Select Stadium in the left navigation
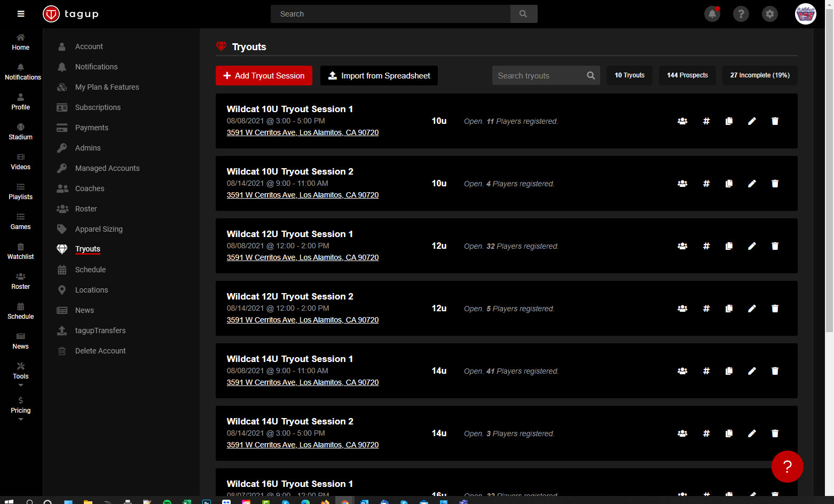This screenshot has width=834, height=504. (x=21, y=131)
